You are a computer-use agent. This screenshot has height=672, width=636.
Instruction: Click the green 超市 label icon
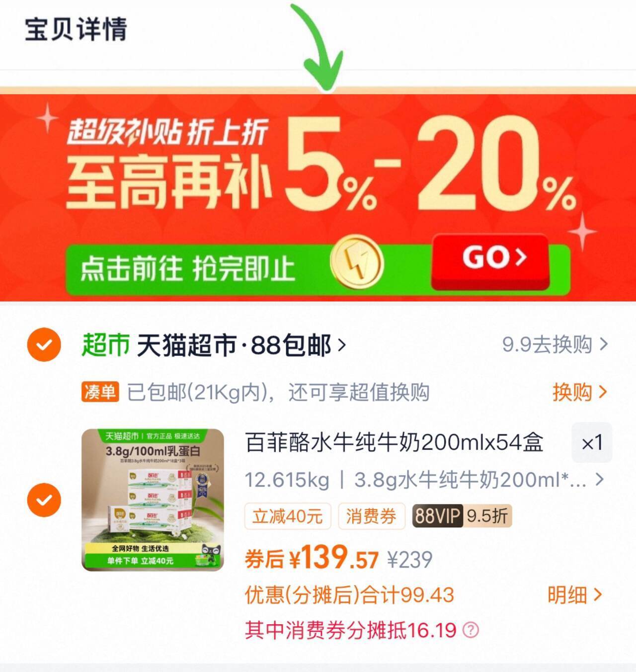(x=105, y=344)
